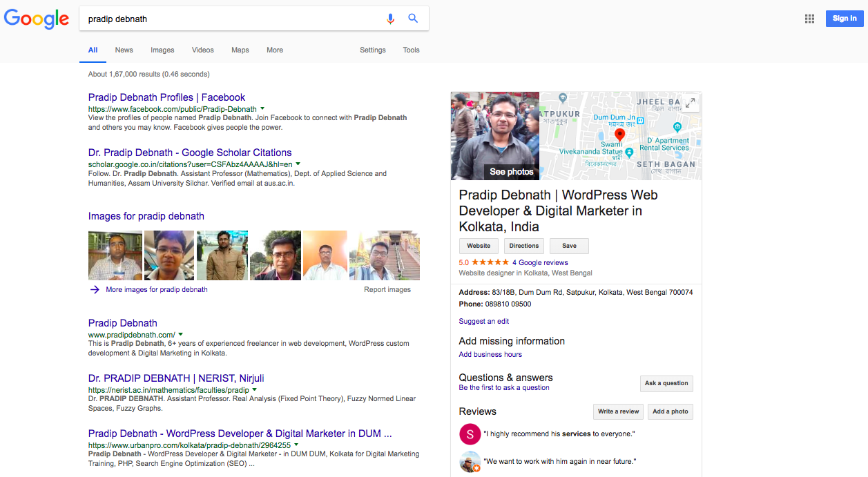Switch to the News tab
The width and height of the screenshot is (868, 477).
[124, 50]
